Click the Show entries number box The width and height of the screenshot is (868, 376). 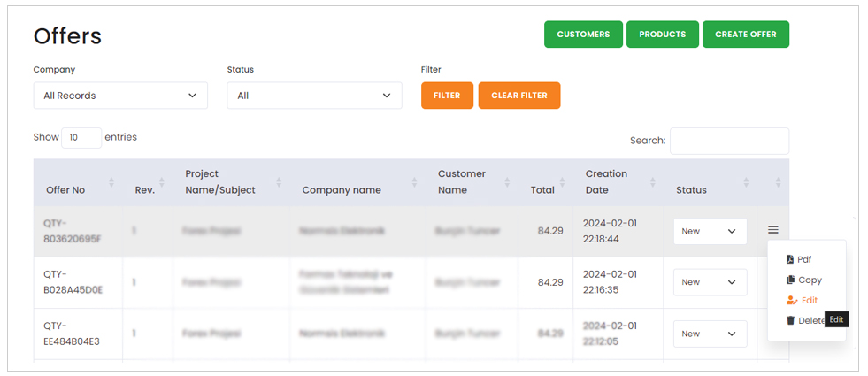(x=81, y=138)
